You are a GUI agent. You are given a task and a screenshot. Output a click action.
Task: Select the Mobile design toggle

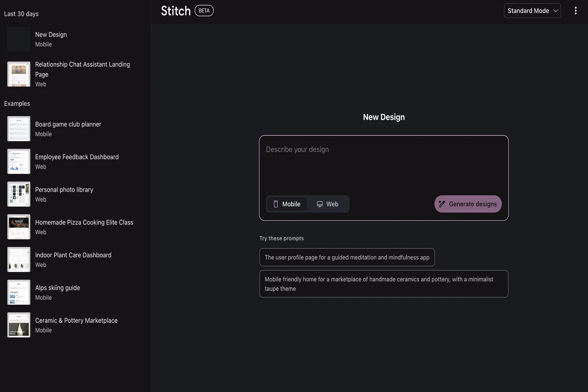[x=287, y=204]
